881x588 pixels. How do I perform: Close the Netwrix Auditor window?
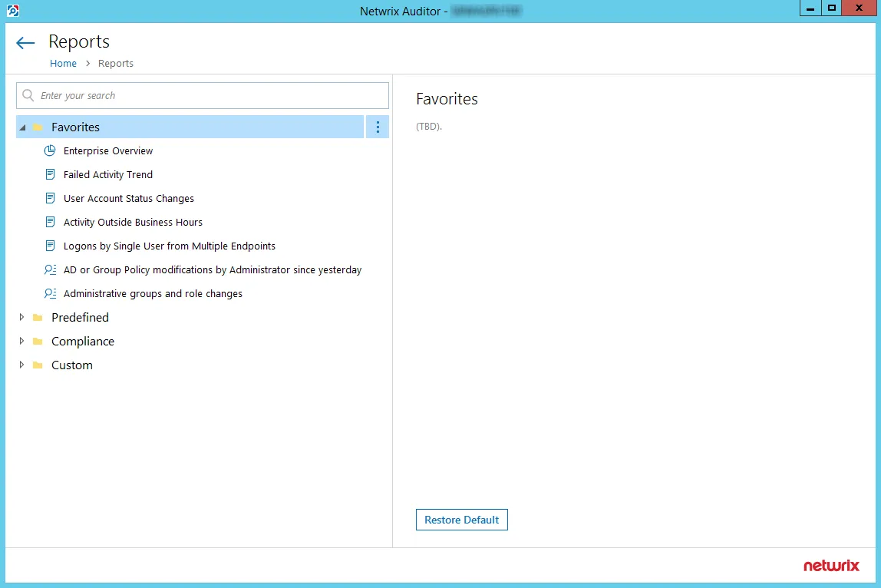859,8
